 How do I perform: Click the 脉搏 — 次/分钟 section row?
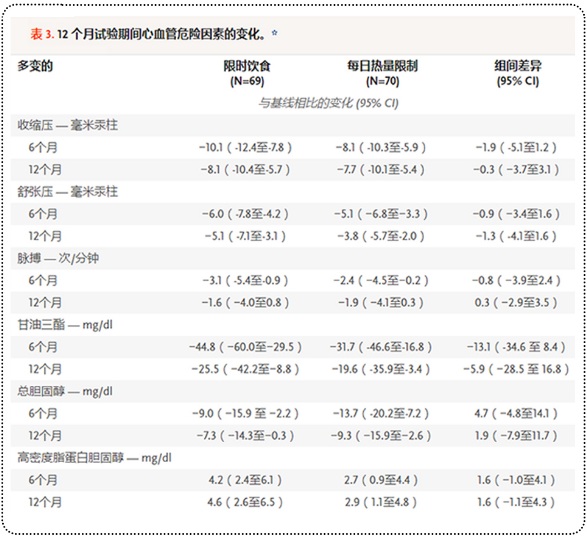pyautogui.click(x=293, y=258)
